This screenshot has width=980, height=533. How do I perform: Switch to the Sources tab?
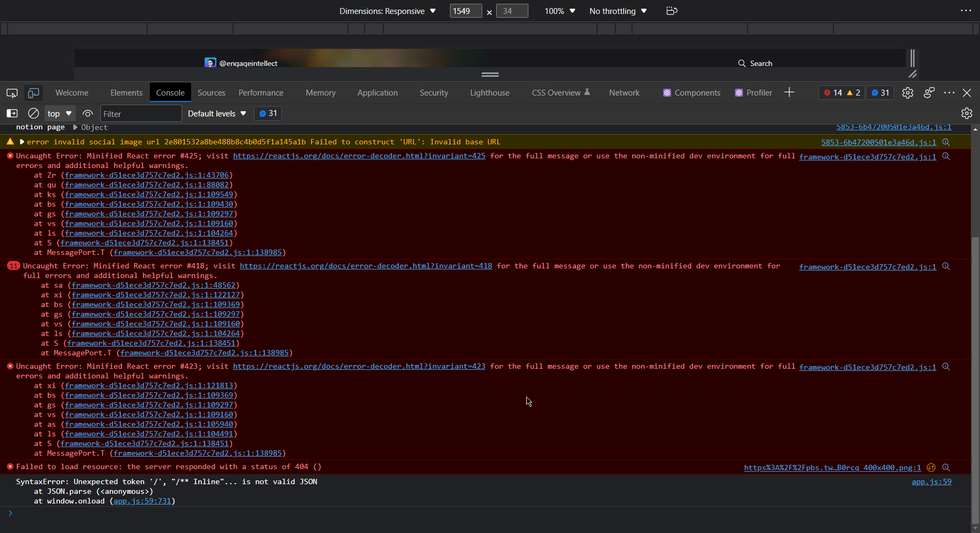click(x=211, y=93)
